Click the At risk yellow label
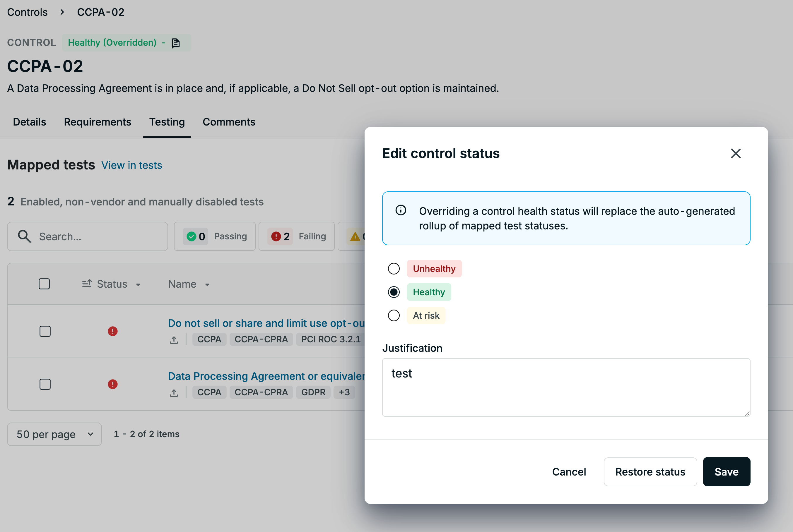 (x=426, y=315)
